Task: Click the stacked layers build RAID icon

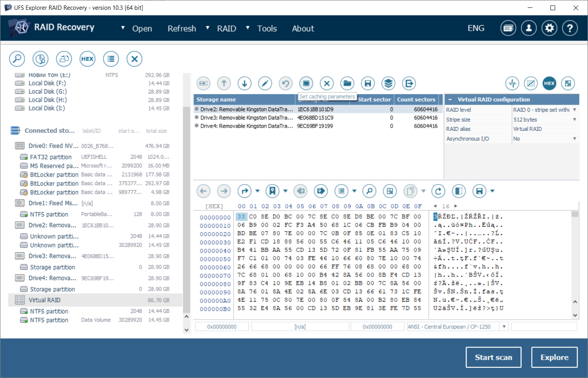Action: (388, 83)
